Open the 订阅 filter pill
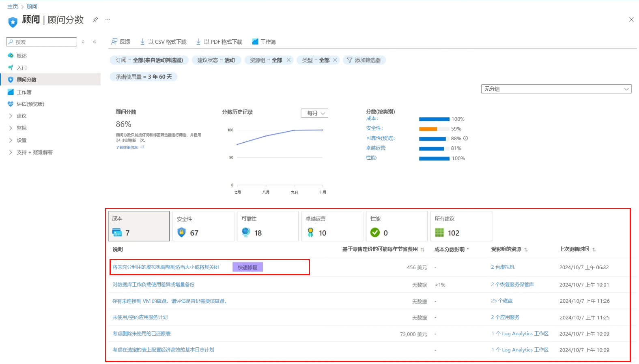639x364 pixels. (149, 60)
